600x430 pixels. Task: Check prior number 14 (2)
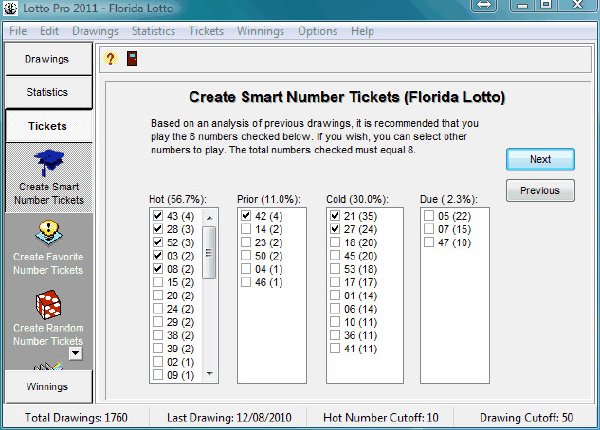click(x=246, y=229)
